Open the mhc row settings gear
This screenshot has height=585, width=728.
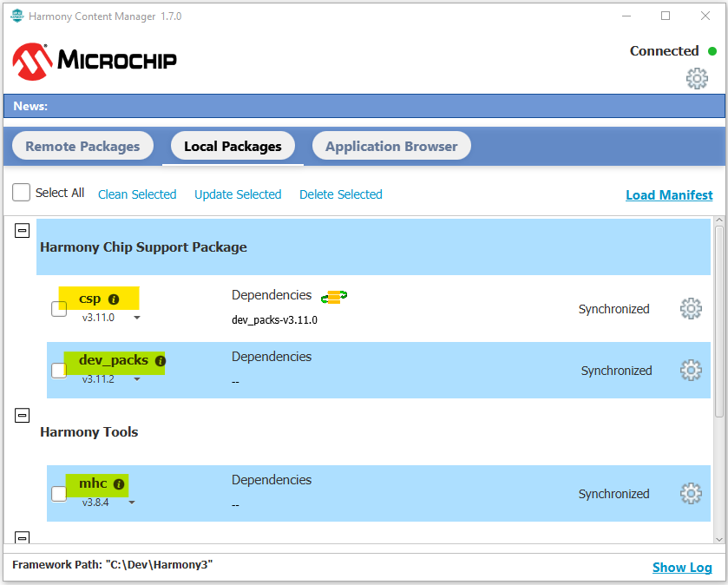tap(691, 494)
